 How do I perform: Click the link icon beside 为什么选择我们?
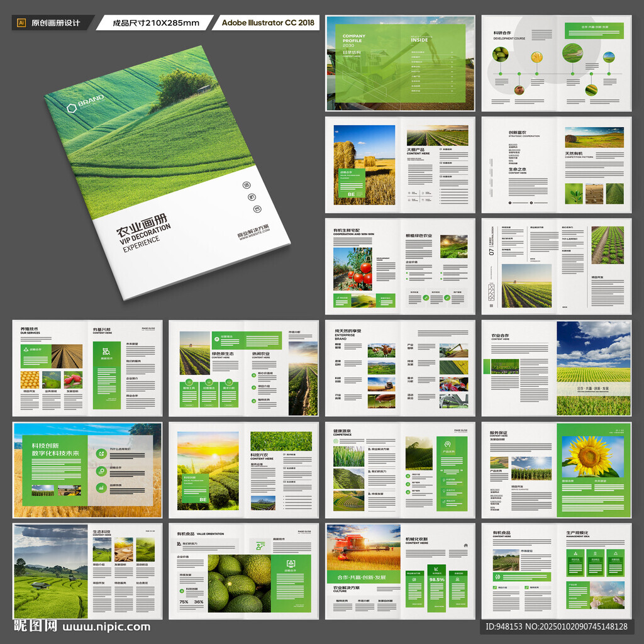click(101, 454)
